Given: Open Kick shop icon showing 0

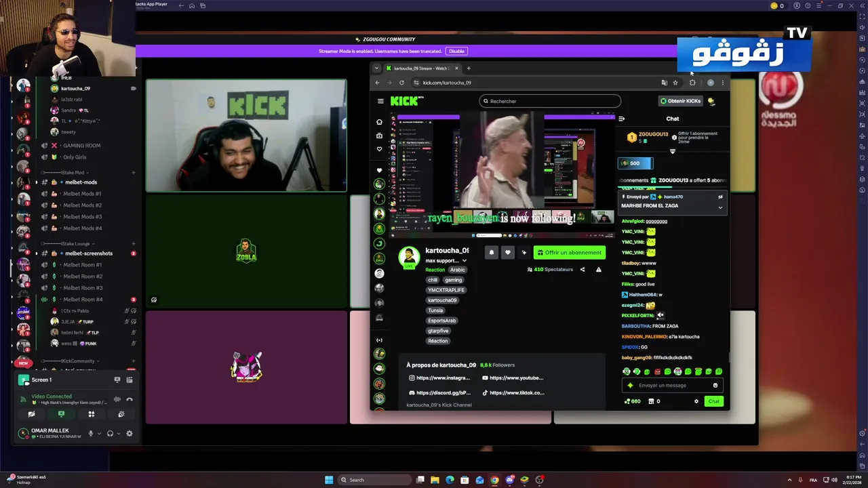Looking at the screenshot, I should [x=654, y=401].
